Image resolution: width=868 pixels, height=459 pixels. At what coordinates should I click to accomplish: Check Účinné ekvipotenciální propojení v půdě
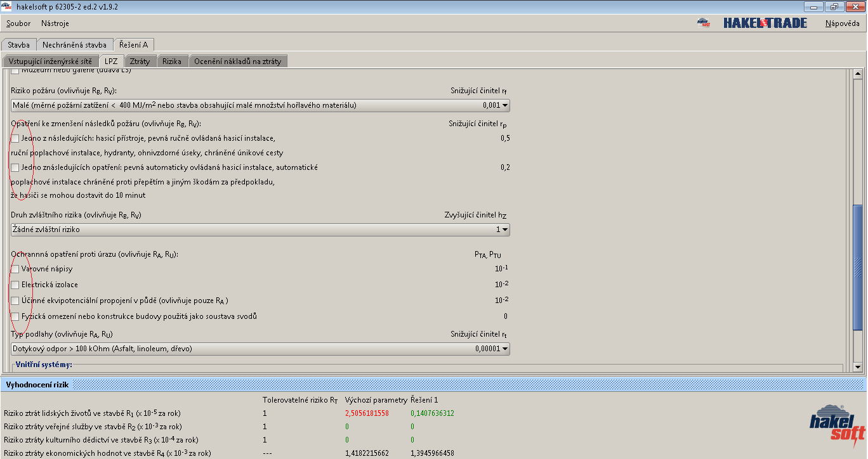(15, 301)
